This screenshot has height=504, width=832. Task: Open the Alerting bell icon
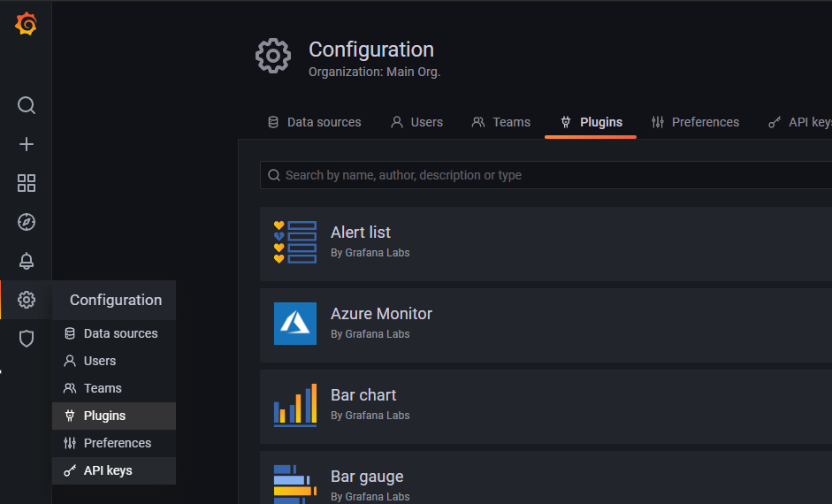tap(26, 261)
